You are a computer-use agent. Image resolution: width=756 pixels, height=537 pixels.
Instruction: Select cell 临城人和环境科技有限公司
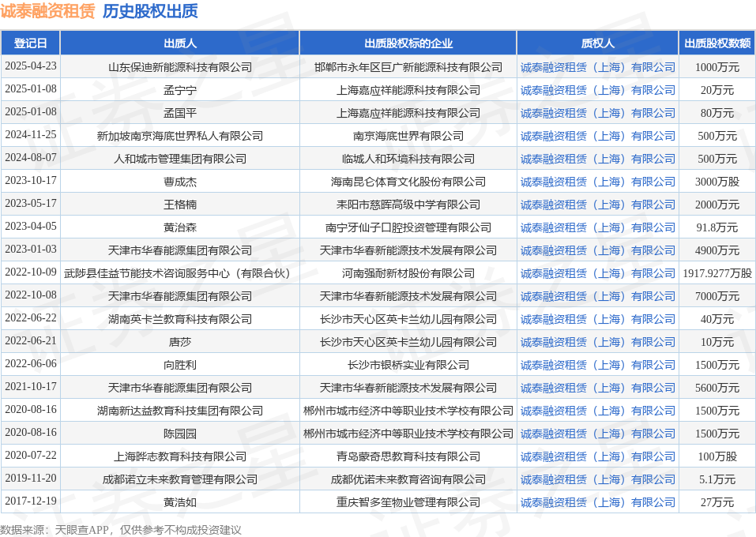[x=408, y=159]
